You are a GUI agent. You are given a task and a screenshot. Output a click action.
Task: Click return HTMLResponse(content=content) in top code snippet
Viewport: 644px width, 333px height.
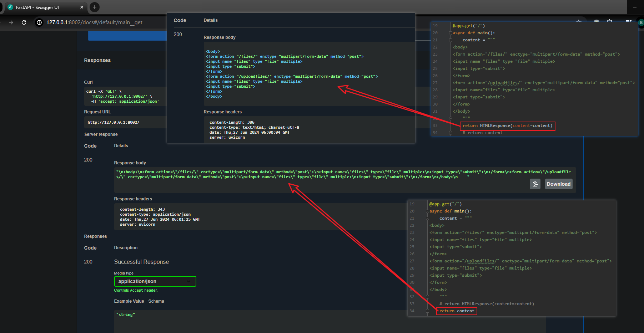507,125
